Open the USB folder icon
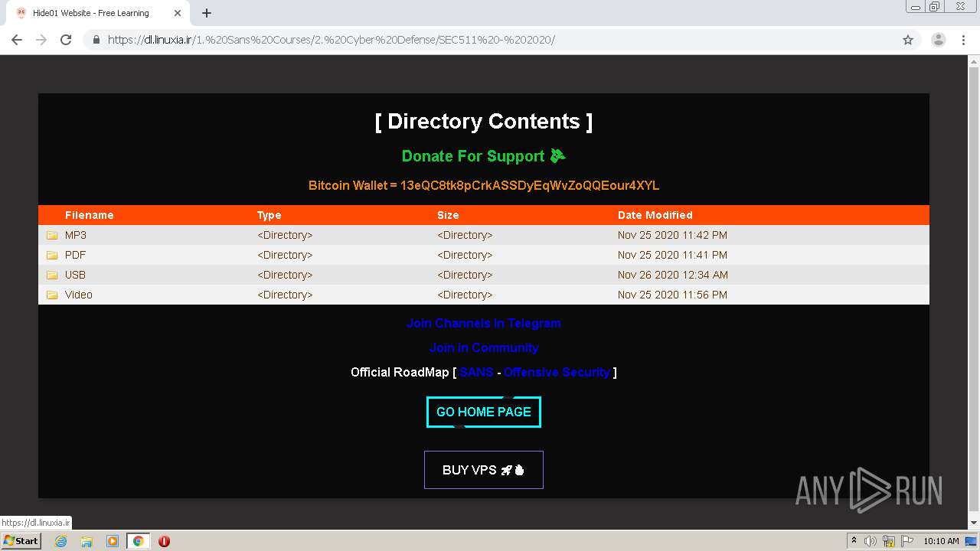 pyautogui.click(x=52, y=275)
